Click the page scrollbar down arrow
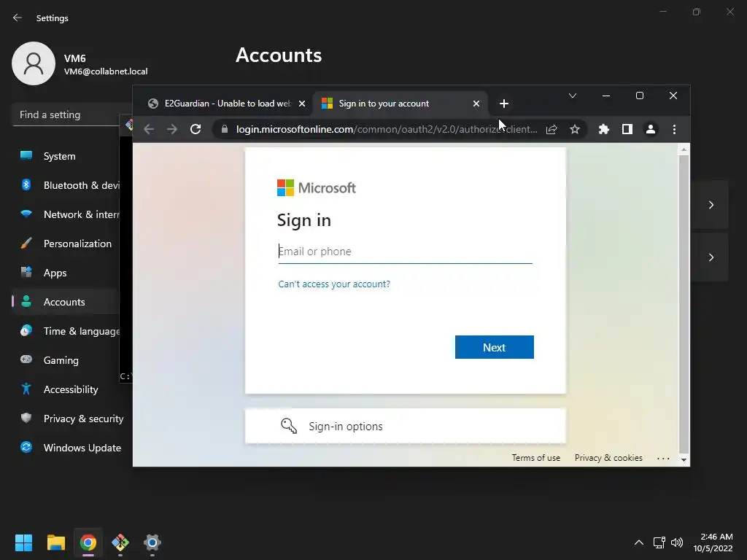This screenshot has width=747, height=560. [x=684, y=459]
